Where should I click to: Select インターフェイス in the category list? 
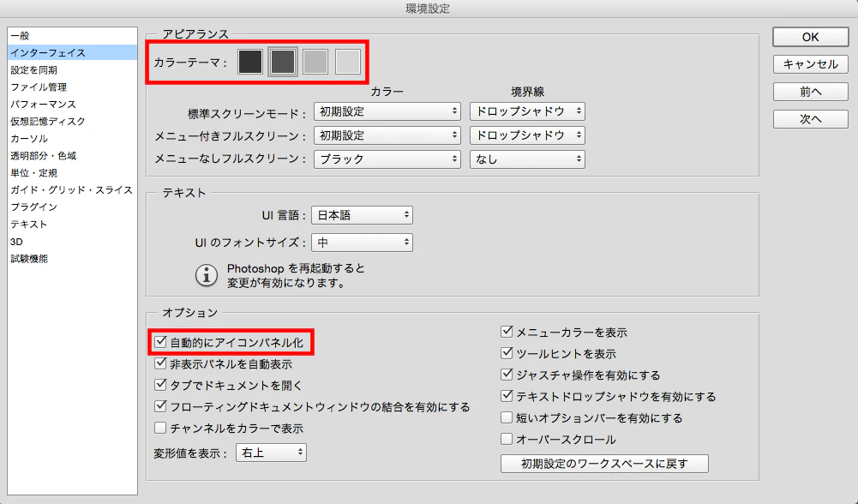click(72, 52)
